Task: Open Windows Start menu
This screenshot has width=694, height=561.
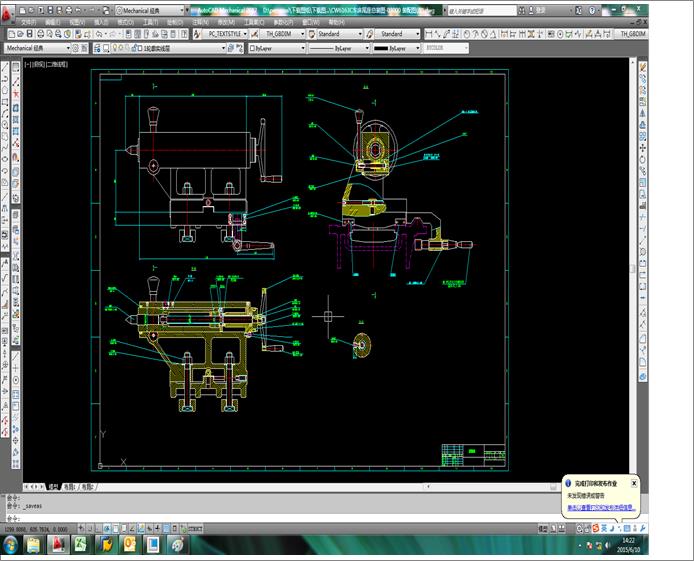Action: pyautogui.click(x=11, y=545)
